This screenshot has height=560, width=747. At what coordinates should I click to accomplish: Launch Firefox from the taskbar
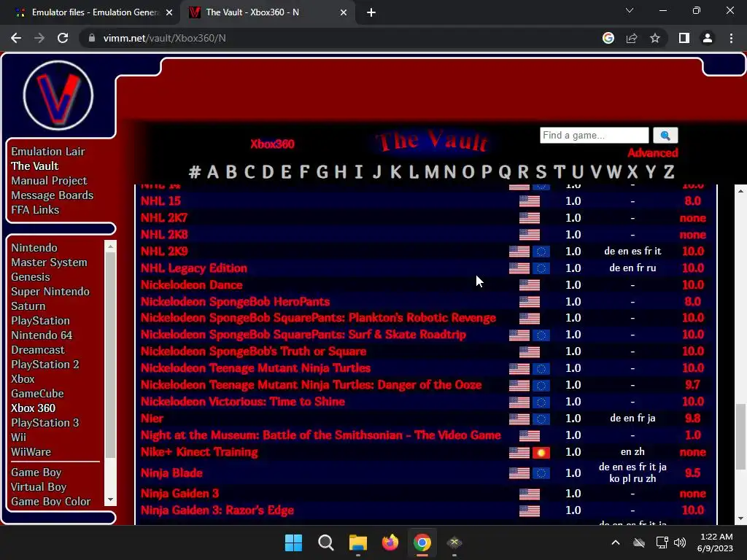pyautogui.click(x=390, y=542)
